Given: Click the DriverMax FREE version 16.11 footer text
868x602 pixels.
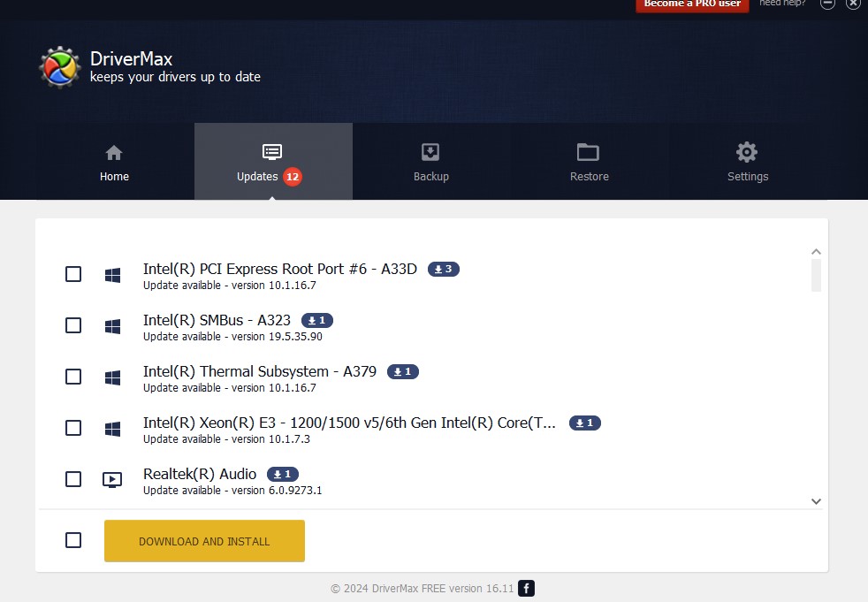Looking at the screenshot, I should click(423, 588).
